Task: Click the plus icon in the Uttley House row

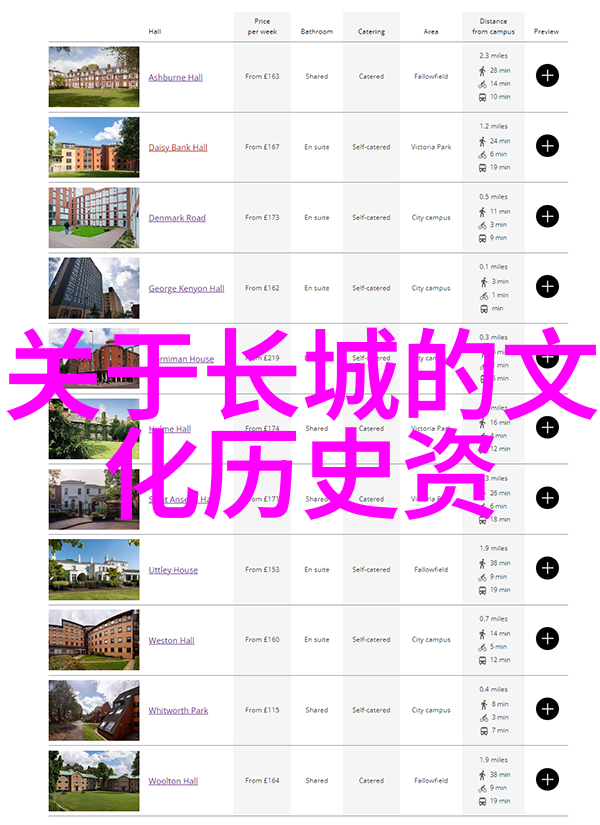Action: (x=547, y=568)
